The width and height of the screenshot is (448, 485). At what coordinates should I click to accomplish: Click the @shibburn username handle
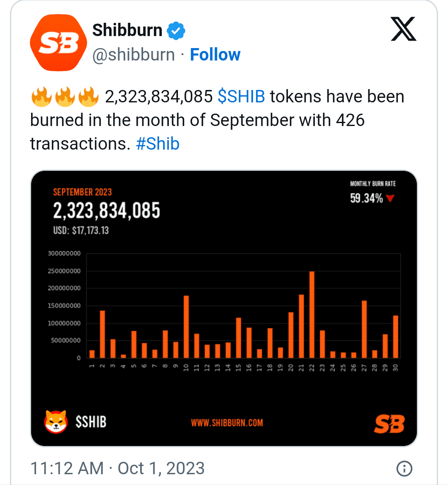tap(134, 54)
